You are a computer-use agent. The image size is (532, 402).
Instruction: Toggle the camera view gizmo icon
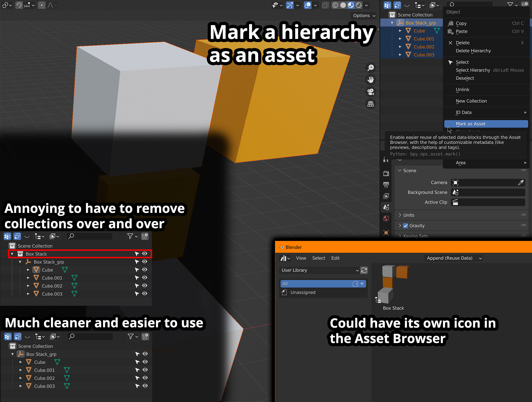point(371,92)
